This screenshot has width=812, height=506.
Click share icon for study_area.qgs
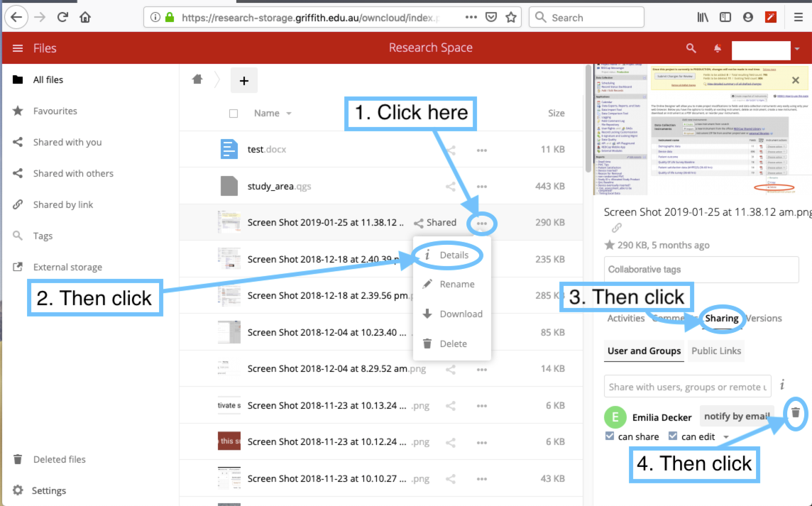pyautogui.click(x=450, y=187)
